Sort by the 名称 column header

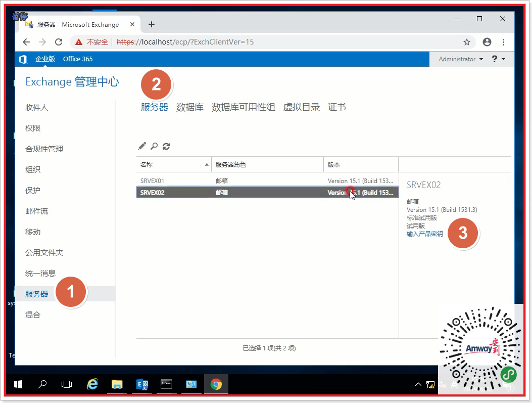174,165
